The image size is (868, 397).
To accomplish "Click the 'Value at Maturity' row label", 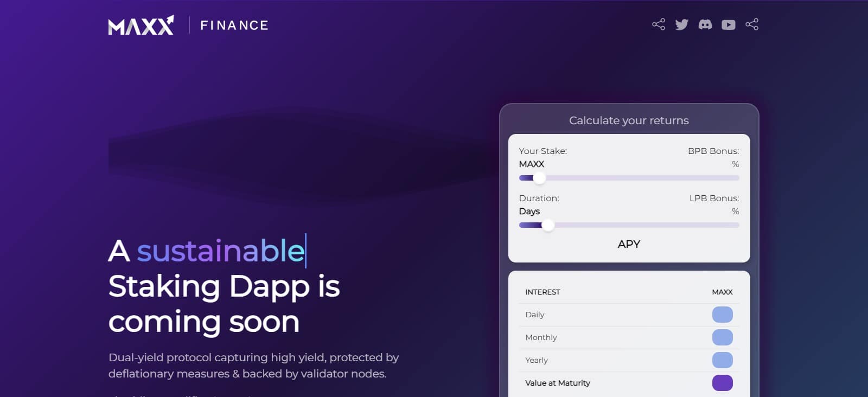I will 558,383.
